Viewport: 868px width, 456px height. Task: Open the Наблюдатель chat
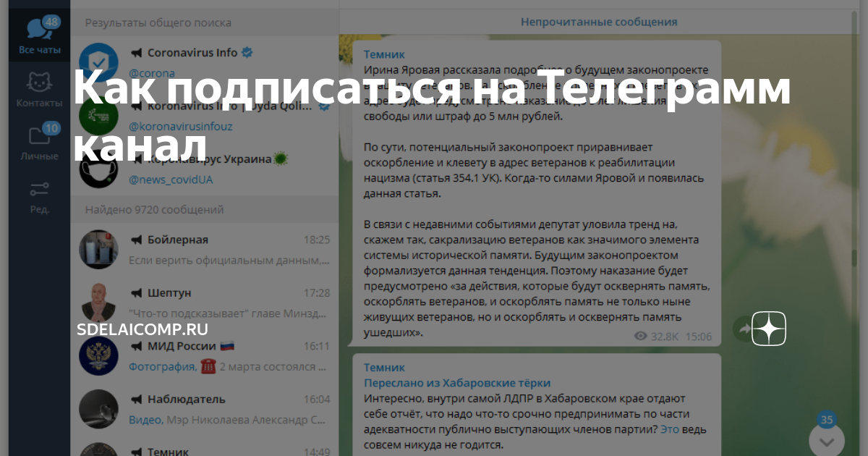click(205, 409)
